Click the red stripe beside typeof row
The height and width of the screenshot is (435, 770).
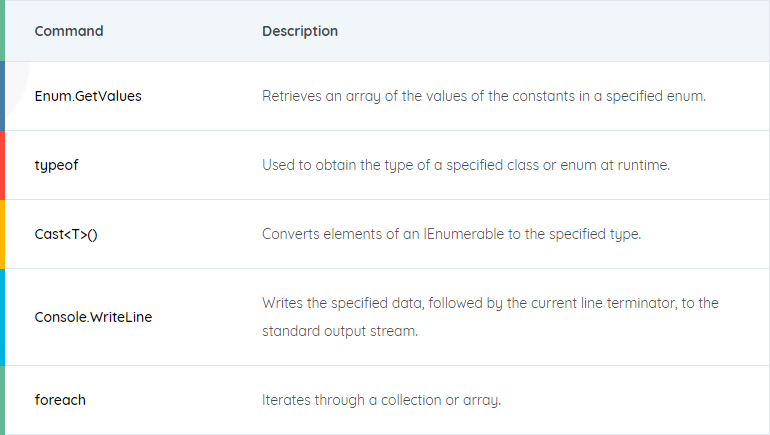(2, 165)
